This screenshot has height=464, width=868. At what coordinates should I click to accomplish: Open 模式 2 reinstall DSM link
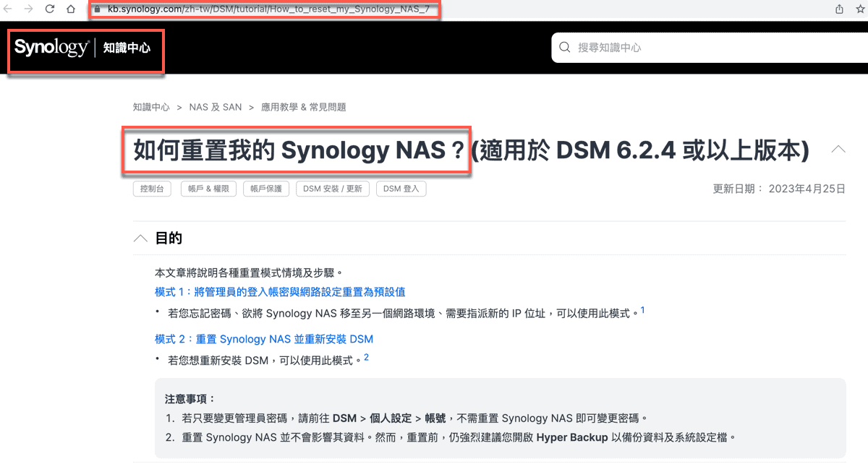coord(264,339)
